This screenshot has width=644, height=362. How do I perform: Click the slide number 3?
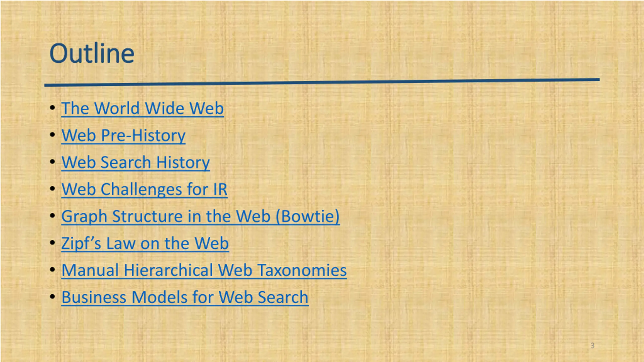click(592, 345)
